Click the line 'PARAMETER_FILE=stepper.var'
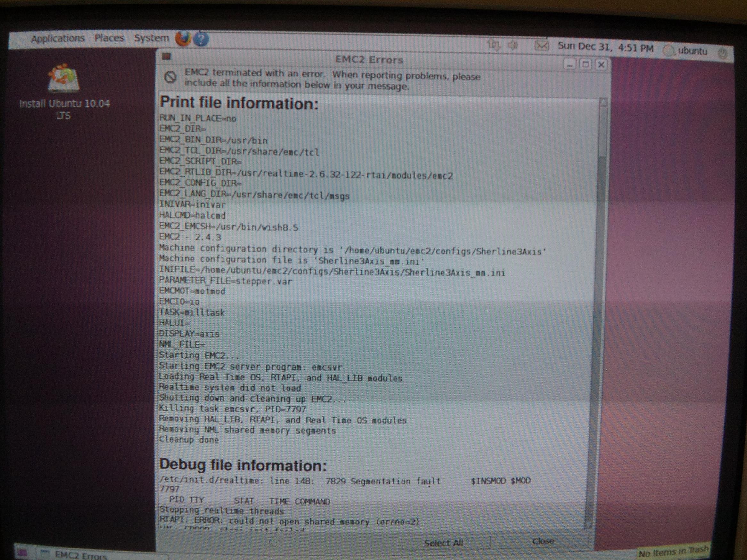 (226, 281)
